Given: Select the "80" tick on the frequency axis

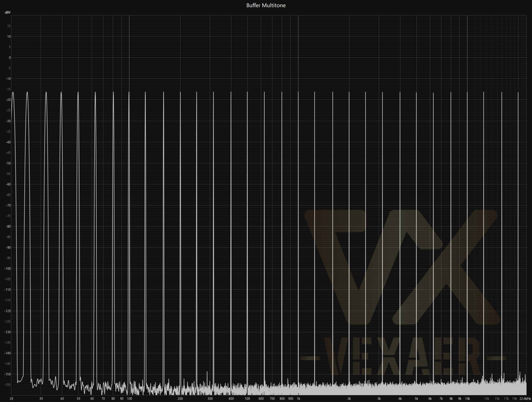Looking at the screenshot, I should coord(113,399).
